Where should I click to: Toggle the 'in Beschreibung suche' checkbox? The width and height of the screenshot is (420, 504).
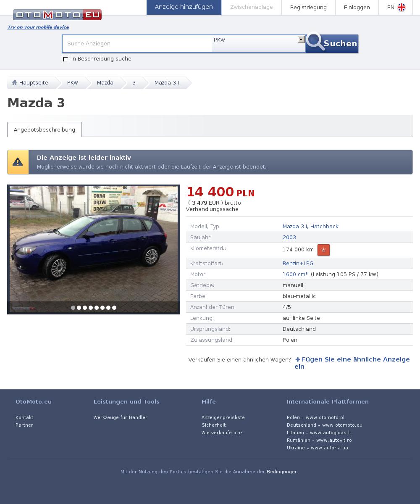[x=66, y=59]
